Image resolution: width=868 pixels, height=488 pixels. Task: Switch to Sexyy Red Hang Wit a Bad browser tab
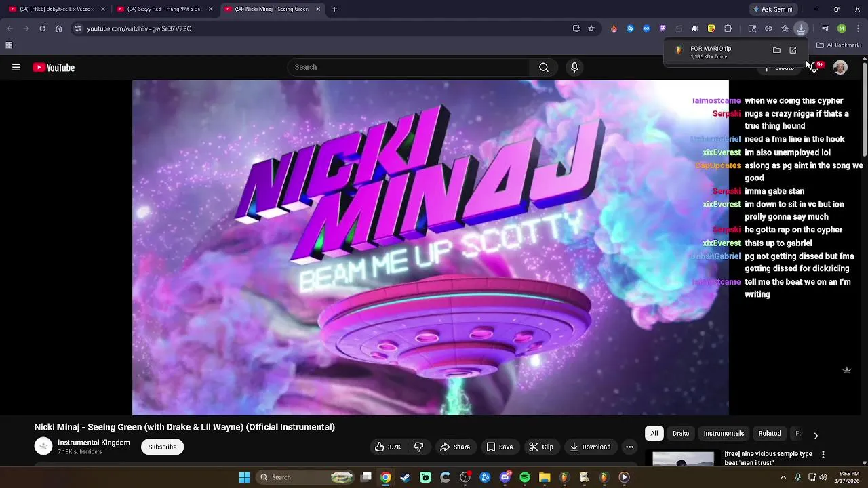pyautogui.click(x=165, y=9)
